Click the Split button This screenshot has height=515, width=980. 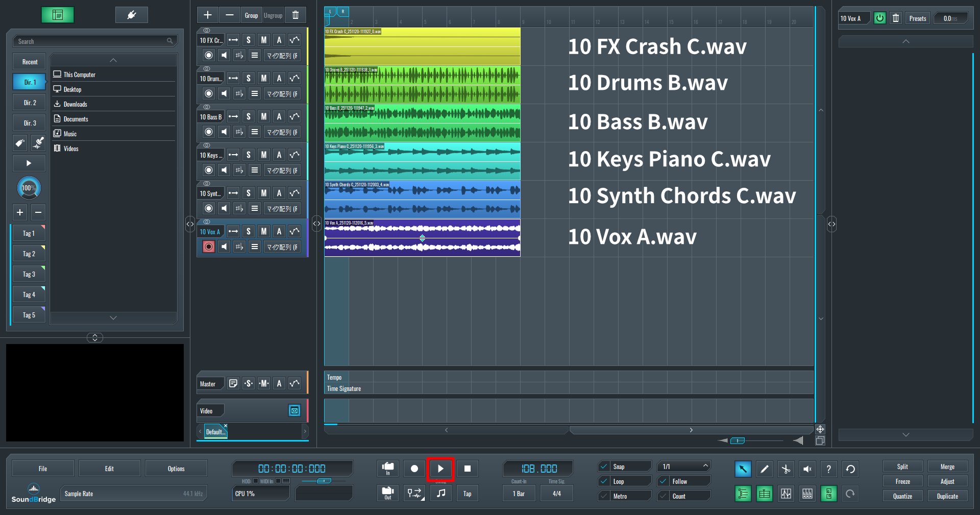pos(902,467)
